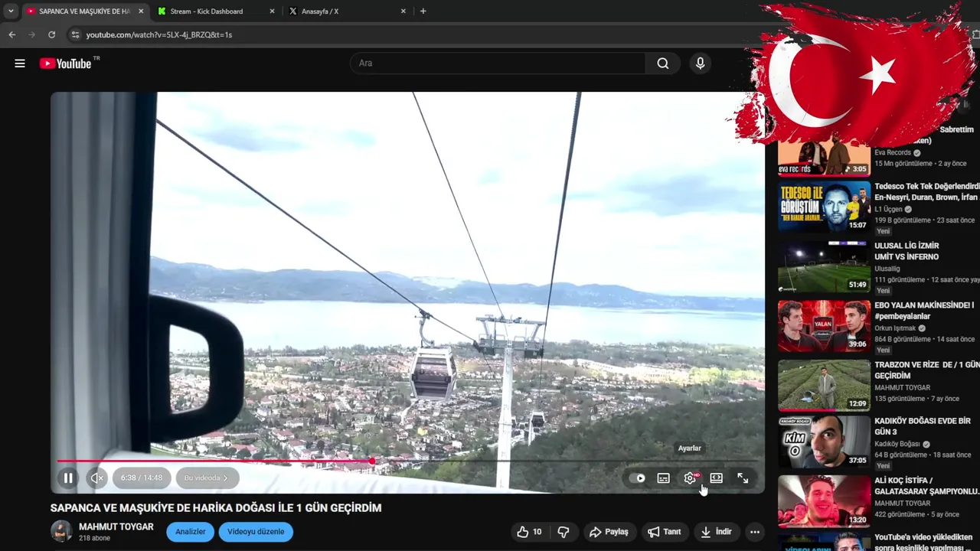Open the 39:06 Ebo Yalan thumbnail
The width and height of the screenshot is (980, 551).
(824, 326)
